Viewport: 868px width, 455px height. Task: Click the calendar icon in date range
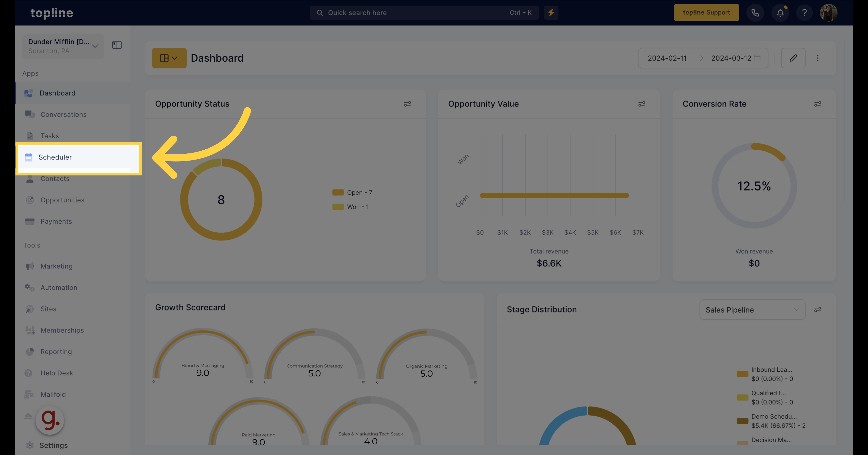point(757,58)
